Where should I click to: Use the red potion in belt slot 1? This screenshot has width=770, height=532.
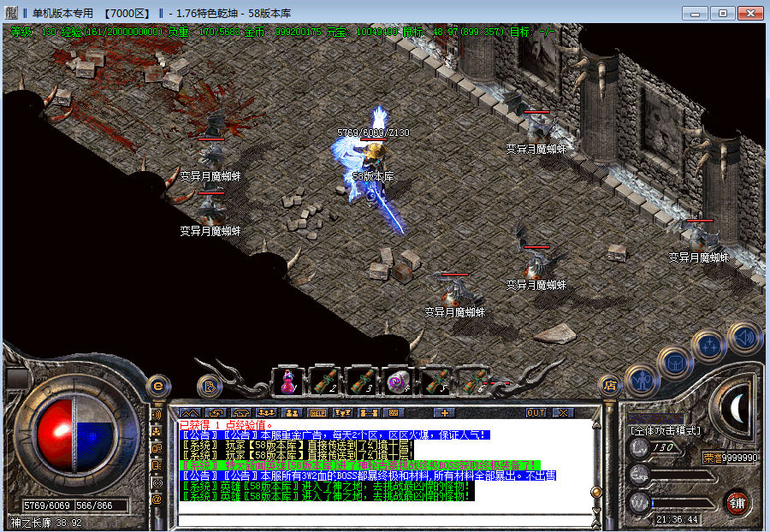click(289, 381)
